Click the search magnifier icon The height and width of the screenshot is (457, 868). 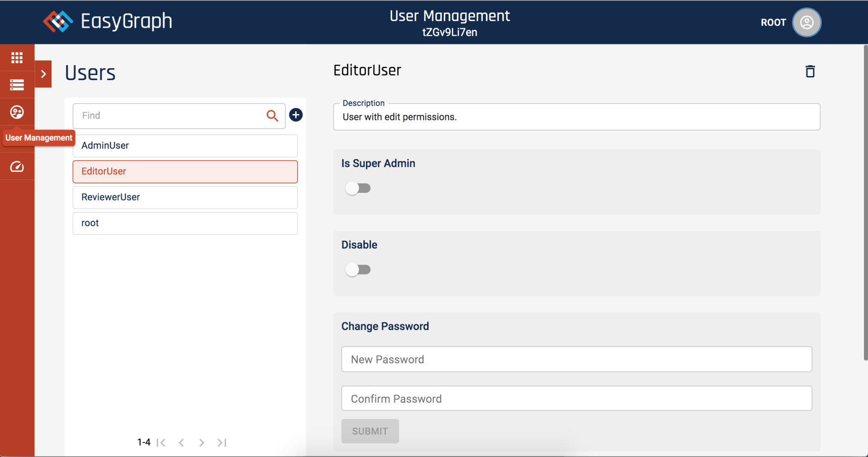tap(272, 116)
